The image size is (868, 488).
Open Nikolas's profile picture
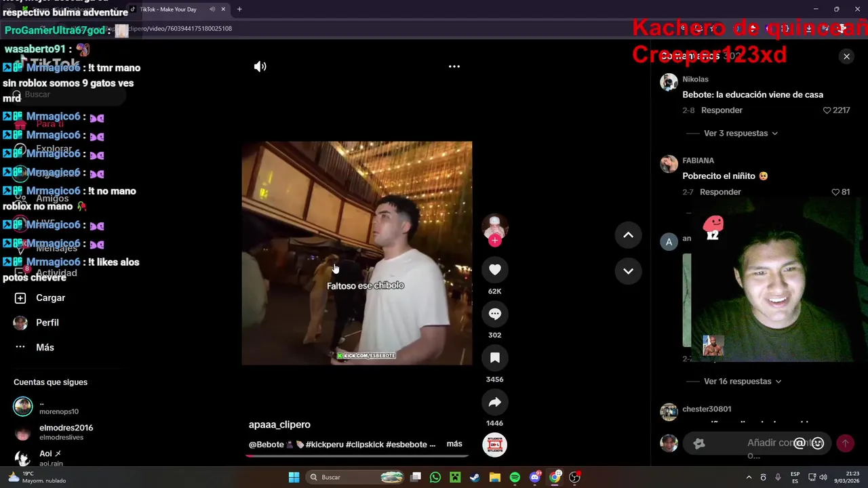[669, 82]
